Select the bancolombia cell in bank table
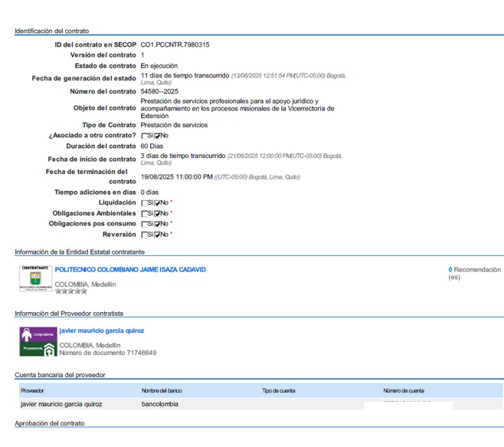 (x=159, y=404)
